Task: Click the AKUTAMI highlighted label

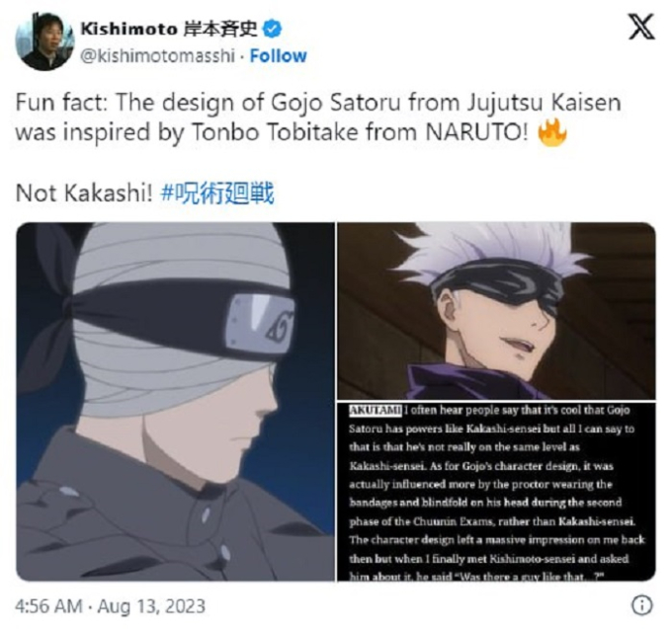Action: click(x=376, y=410)
